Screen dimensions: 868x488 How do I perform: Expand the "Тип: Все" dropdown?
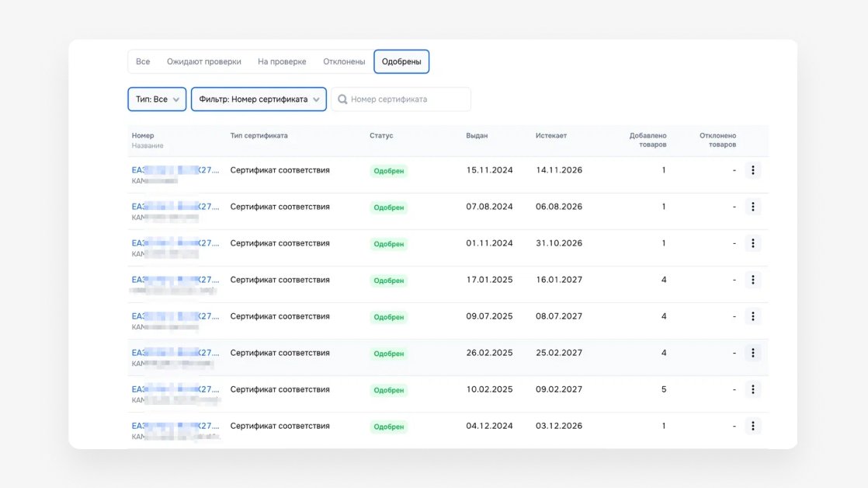[x=157, y=99]
